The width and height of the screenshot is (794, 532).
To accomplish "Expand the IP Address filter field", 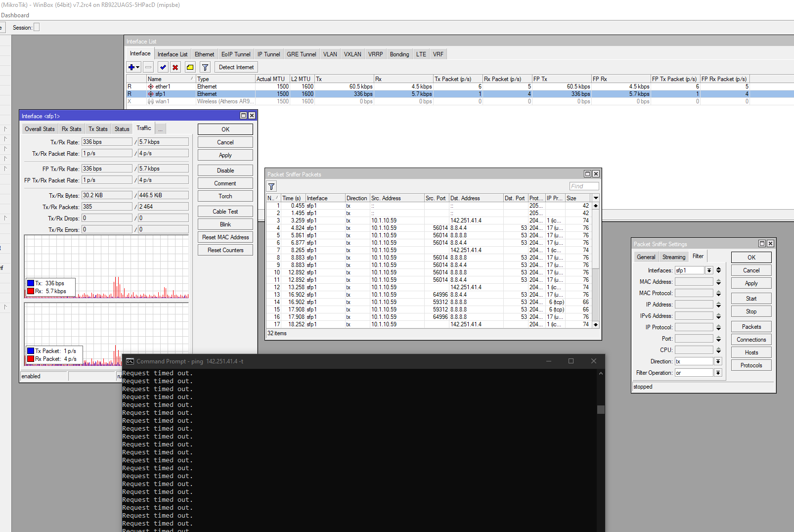I will pos(718,305).
